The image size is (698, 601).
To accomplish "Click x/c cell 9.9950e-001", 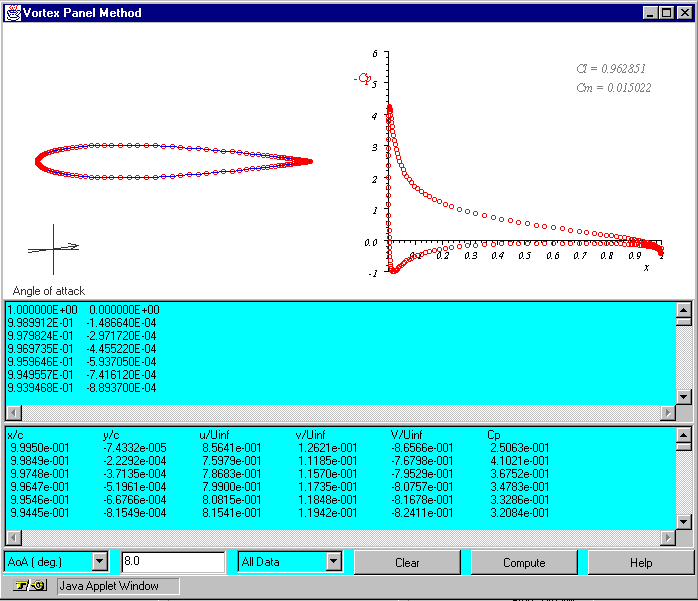I will tap(40, 448).
